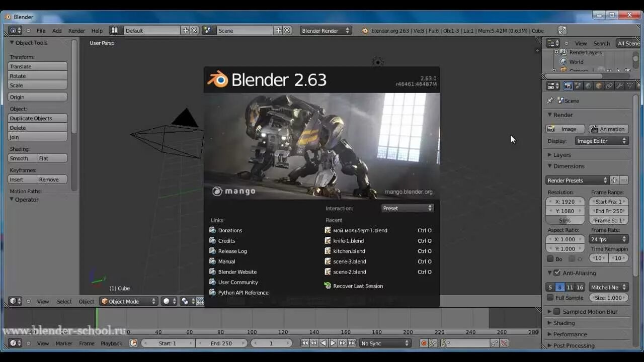Open the Display Image Editor dropdown
Image resolution: width=644 pixels, height=362 pixels.
pyautogui.click(x=602, y=141)
